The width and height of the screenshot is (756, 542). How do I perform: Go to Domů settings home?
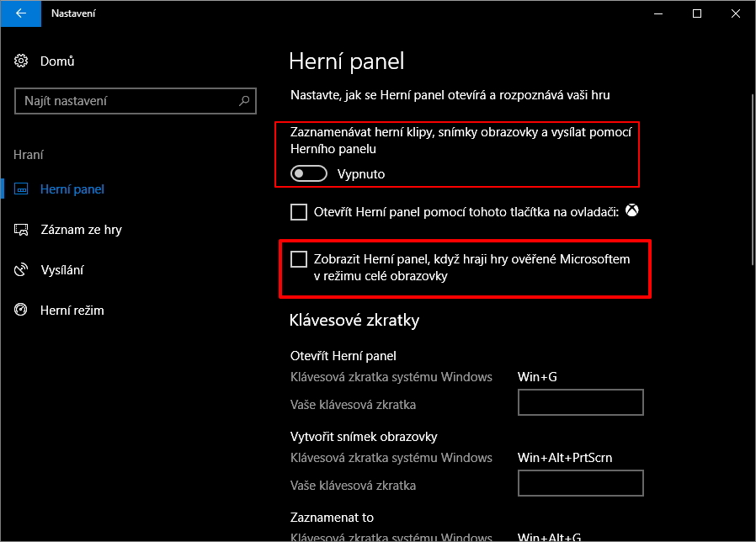[x=57, y=61]
